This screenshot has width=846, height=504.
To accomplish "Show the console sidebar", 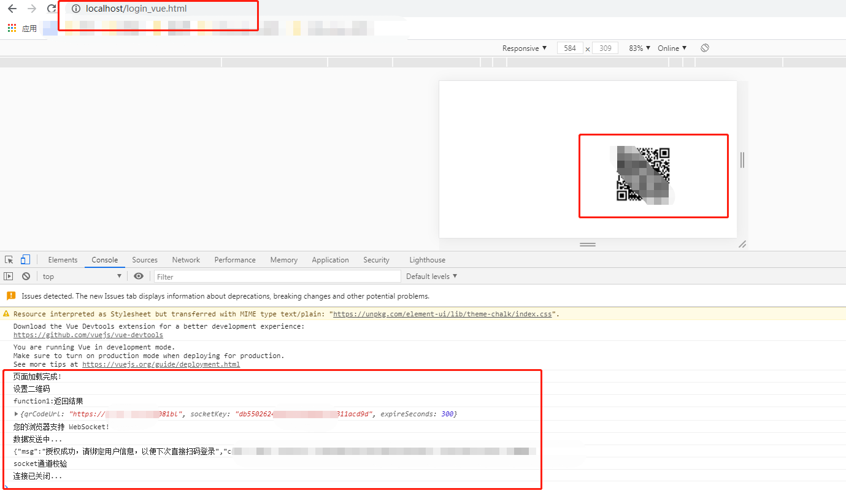I will pyautogui.click(x=9, y=277).
